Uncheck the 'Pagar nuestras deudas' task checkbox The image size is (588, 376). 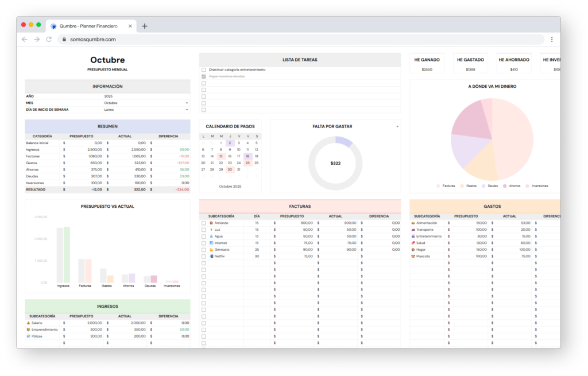203,76
